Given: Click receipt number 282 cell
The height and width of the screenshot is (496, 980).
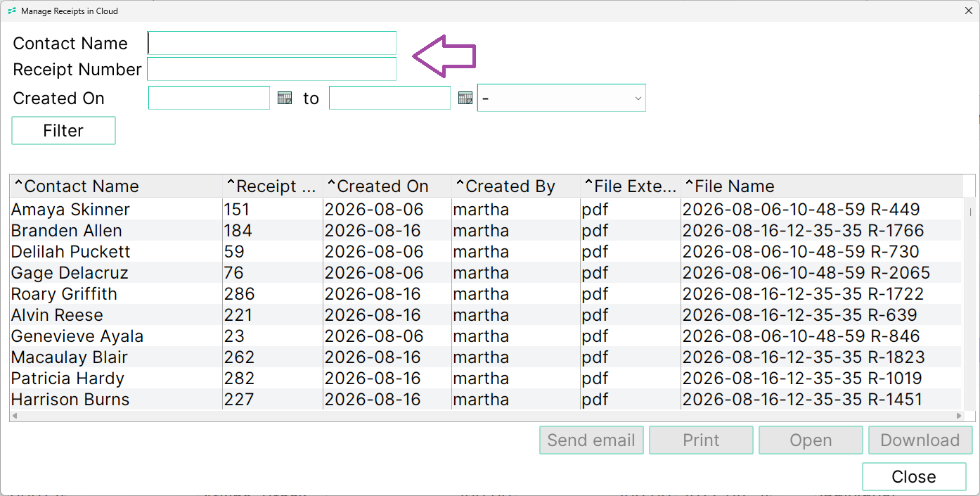Looking at the screenshot, I should (273, 379).
